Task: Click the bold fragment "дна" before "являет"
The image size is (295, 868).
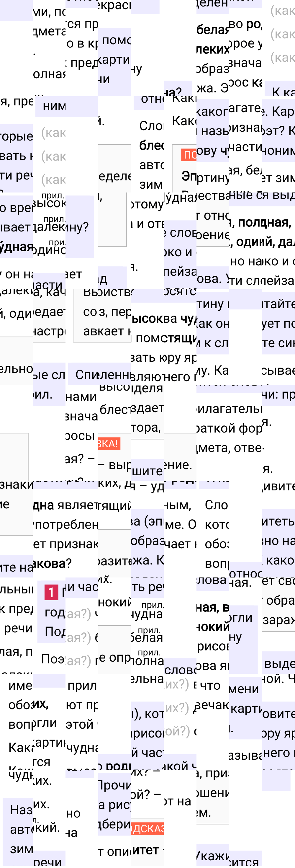Action: 43,505
